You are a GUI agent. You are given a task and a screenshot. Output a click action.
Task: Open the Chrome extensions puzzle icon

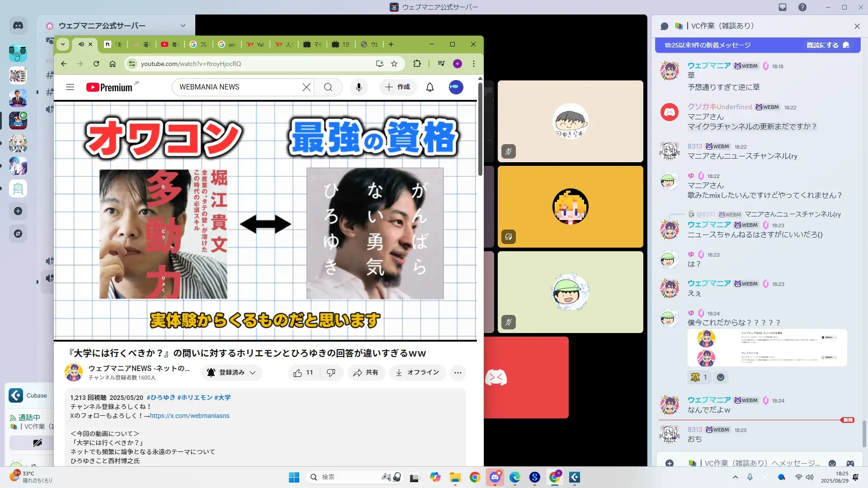coord(417,64)
